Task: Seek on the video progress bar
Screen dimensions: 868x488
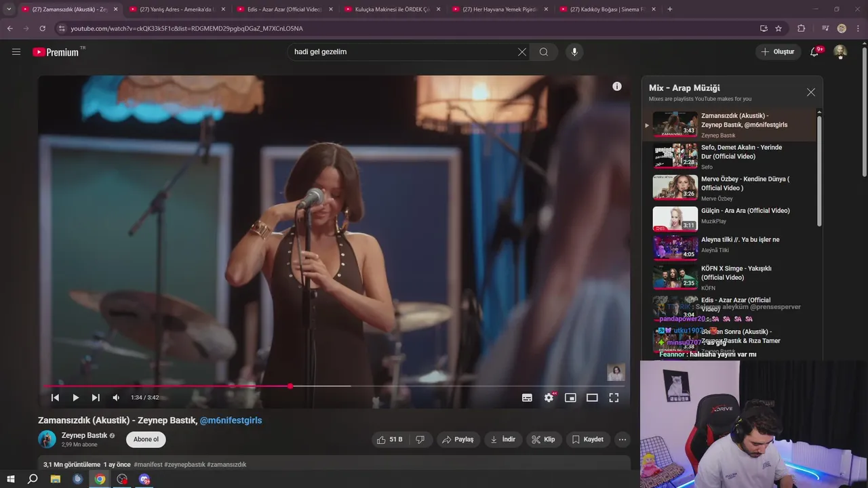Action: point(333,386)
